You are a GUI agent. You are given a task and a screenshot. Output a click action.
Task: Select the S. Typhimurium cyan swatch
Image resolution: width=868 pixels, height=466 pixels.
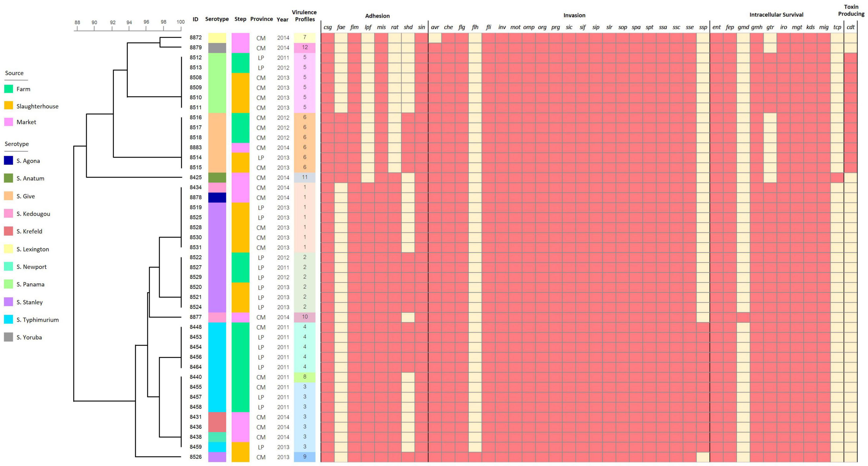click(8, 319)
